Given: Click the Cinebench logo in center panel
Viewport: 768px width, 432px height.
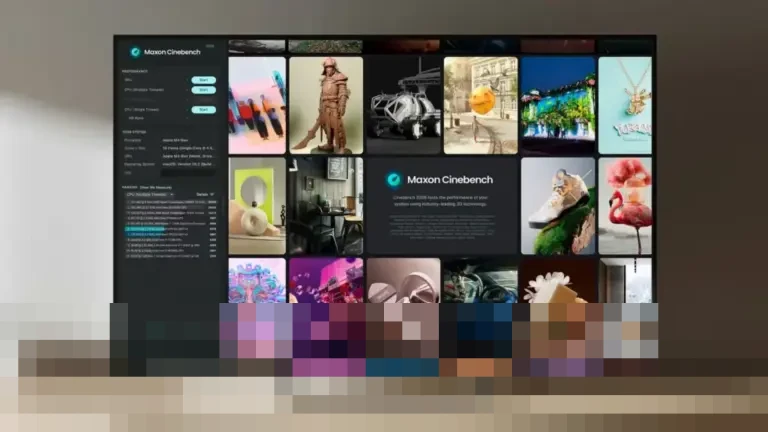Looking at the screenshot, I should [394, 180].
